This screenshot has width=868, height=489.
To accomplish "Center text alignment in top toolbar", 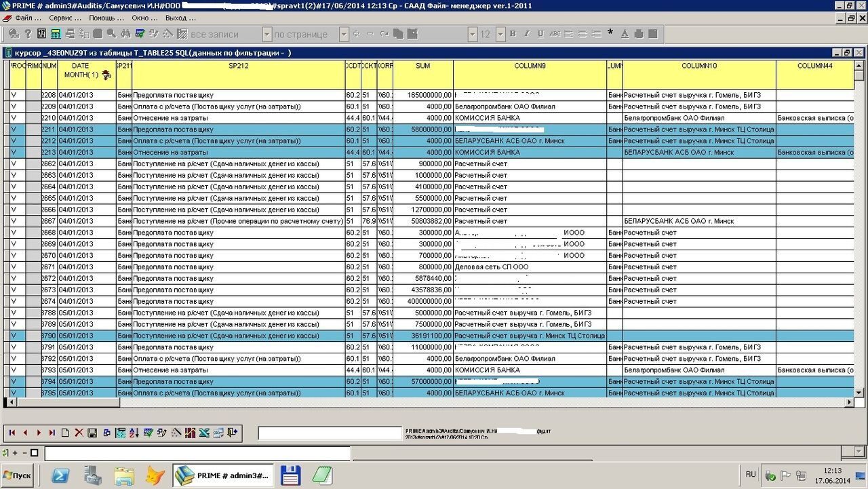I will tap(583, 34).
